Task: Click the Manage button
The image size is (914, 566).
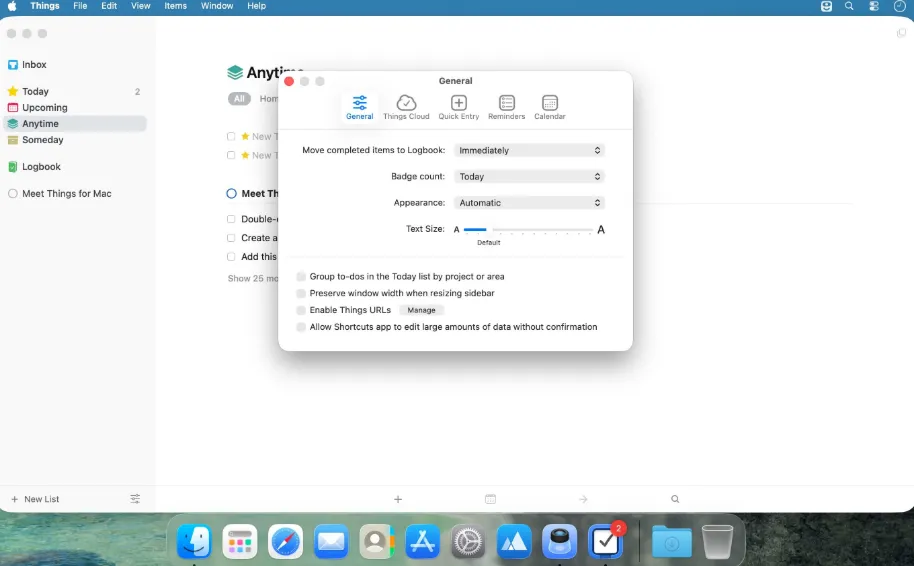Action: (x=421, y=310)
